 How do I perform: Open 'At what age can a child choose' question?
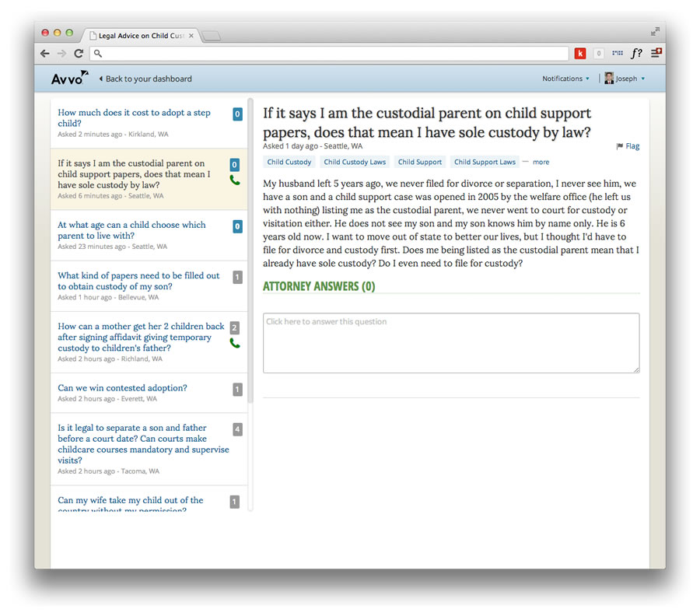tap(131, 230)
